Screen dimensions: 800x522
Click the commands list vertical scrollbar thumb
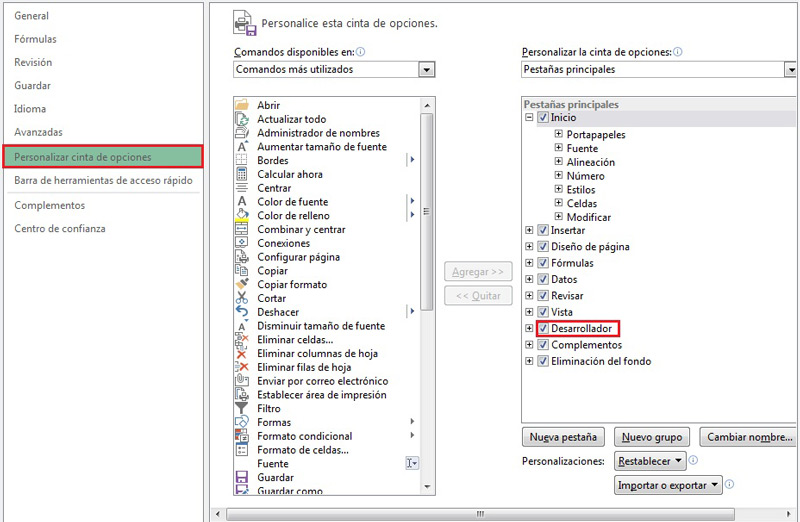click(427, 211)
